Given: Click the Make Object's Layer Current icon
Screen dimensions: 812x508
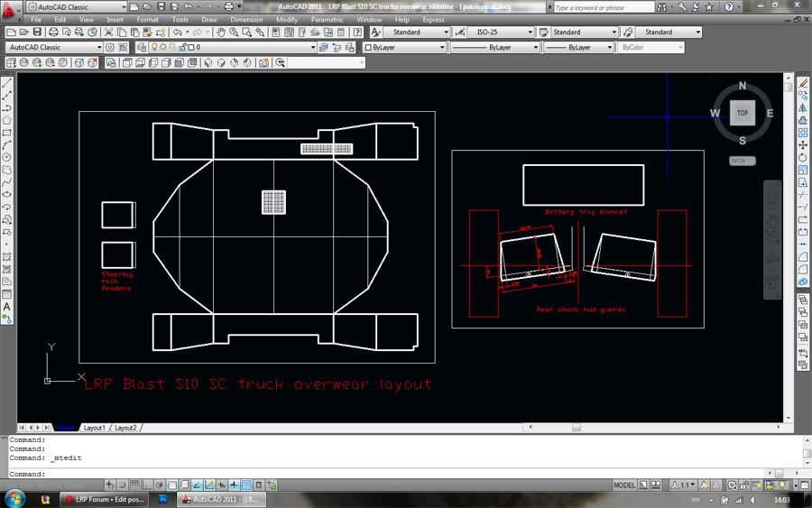Looking at the screenshot, I should (x=324, y=47).
